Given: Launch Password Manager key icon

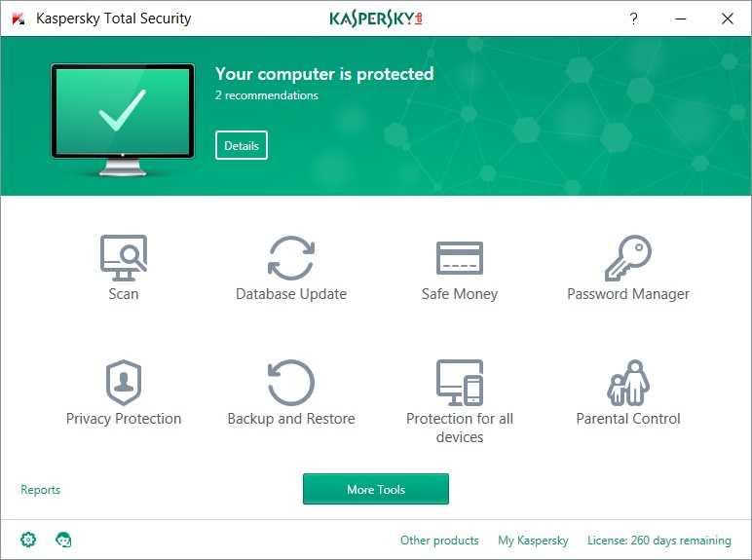Looking at the screenshot, I should (x=627, y=257).
